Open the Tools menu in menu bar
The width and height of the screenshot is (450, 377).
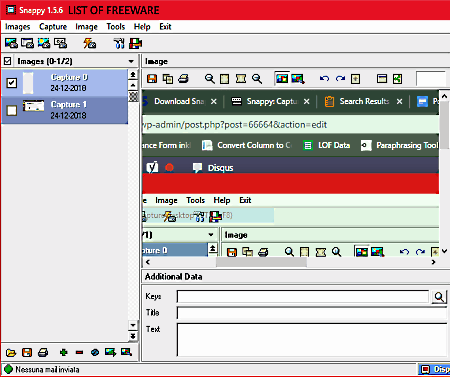(116, 27)
